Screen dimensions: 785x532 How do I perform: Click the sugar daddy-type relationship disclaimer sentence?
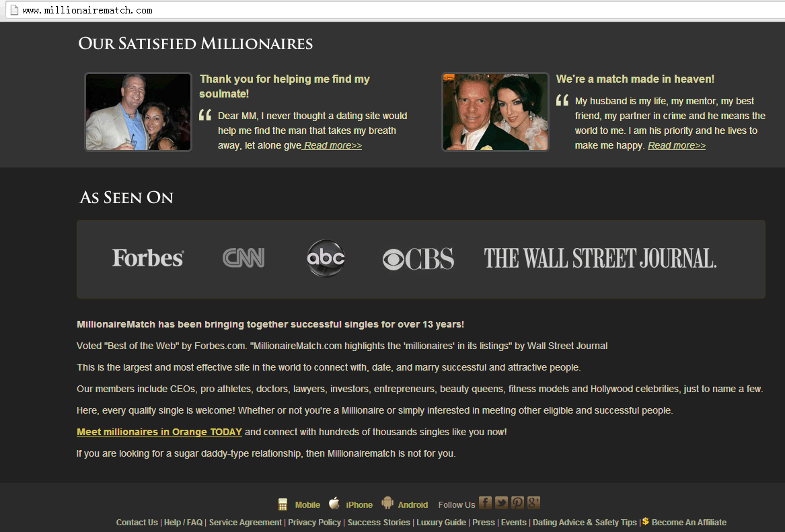point(266,453)
